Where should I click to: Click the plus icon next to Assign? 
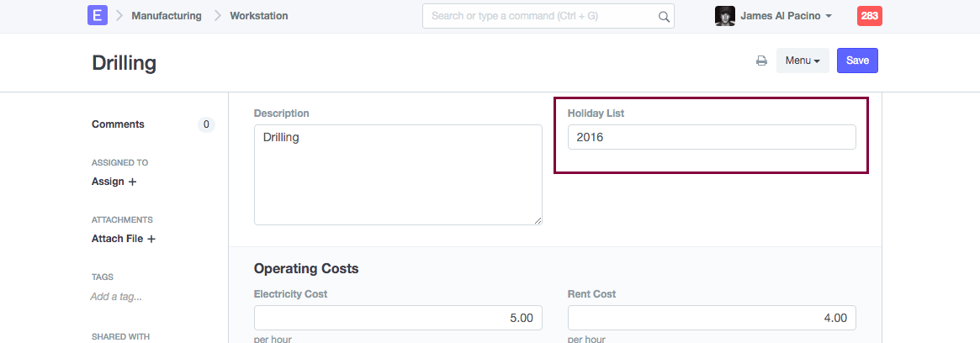(x=132, y=182)
